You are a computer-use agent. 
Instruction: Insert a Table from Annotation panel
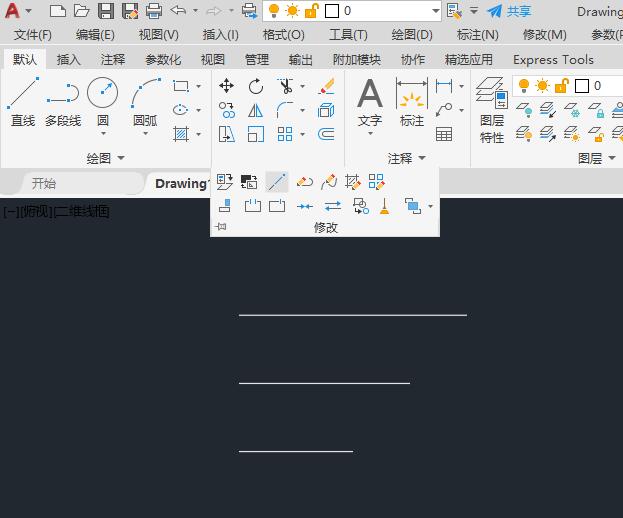click(x=444, y=134)
